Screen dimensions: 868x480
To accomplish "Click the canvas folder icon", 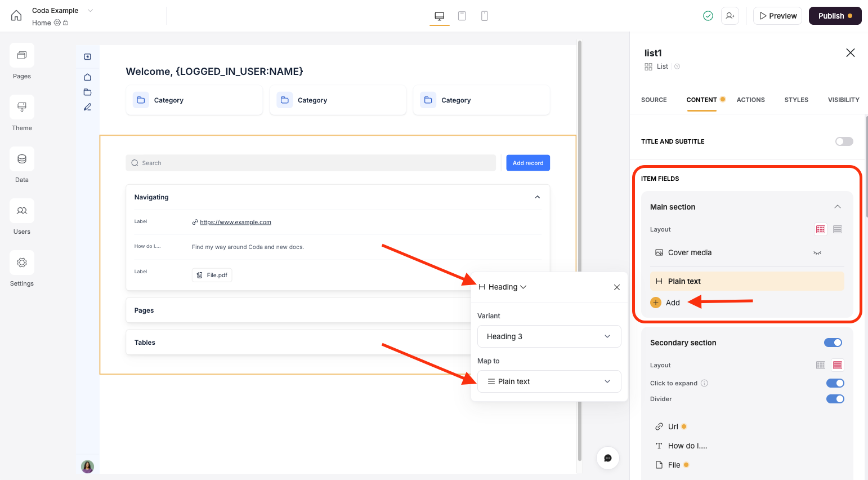I will (88, 92).
